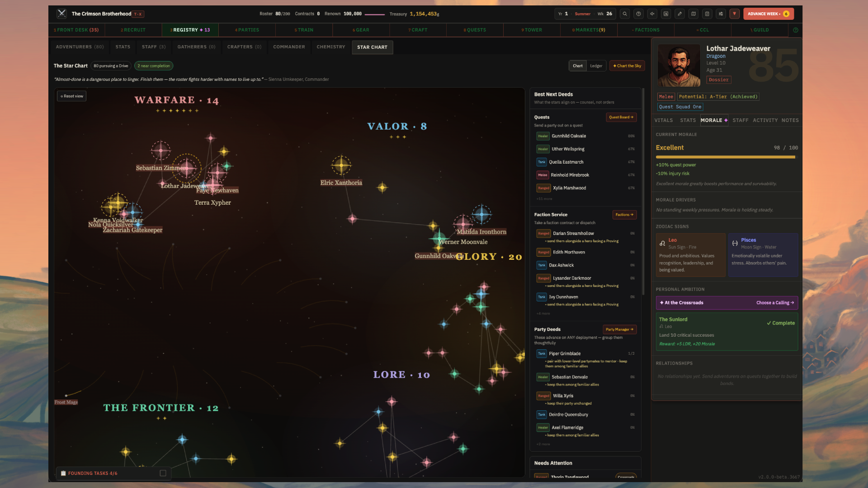Viewport: 868px width, 488px height.
Task: Open the sliders settings icon
Action: coord(721,14)
